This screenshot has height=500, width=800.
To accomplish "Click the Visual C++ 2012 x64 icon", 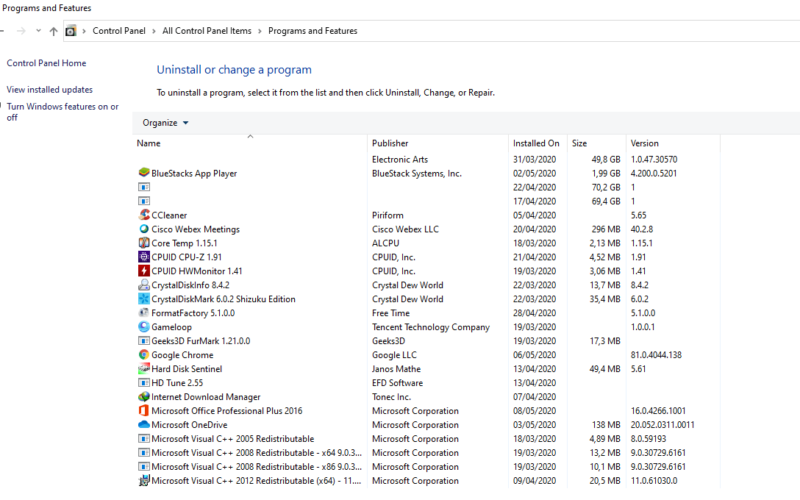I will (144, 480).
